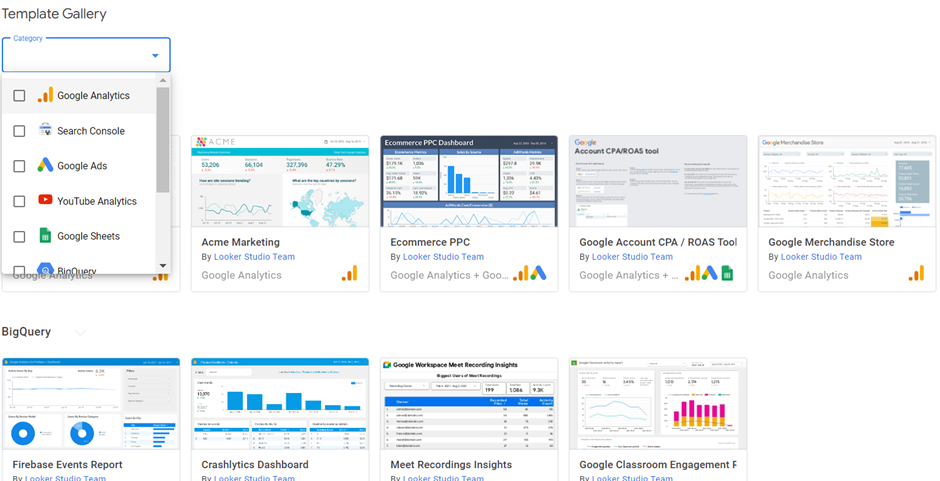Click Analytics icon on Acme Marketing card
Viewport: 940px width, 481px height.
[x=349, y=274]
